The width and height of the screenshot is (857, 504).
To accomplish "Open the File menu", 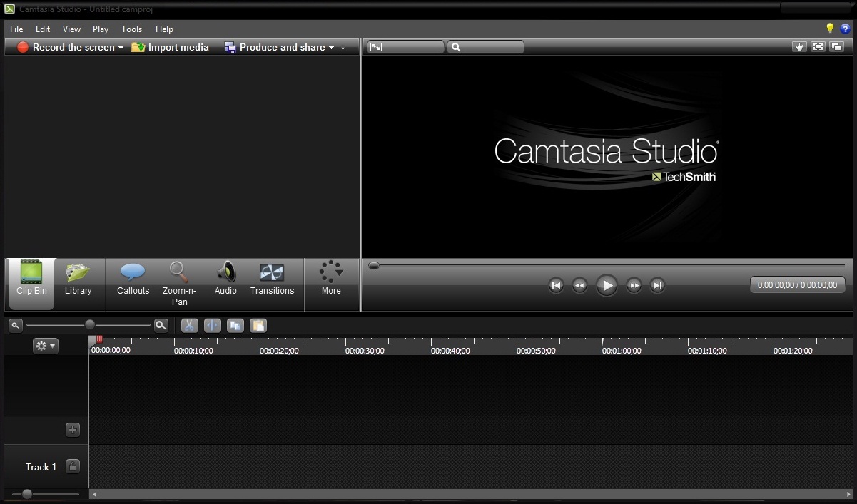I will [16, 29].
